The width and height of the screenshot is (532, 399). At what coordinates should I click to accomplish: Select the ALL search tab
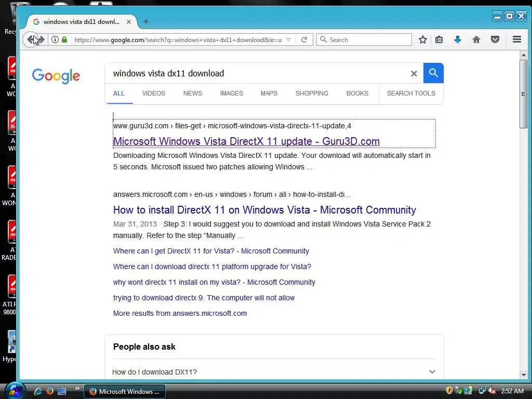point(119,94)
